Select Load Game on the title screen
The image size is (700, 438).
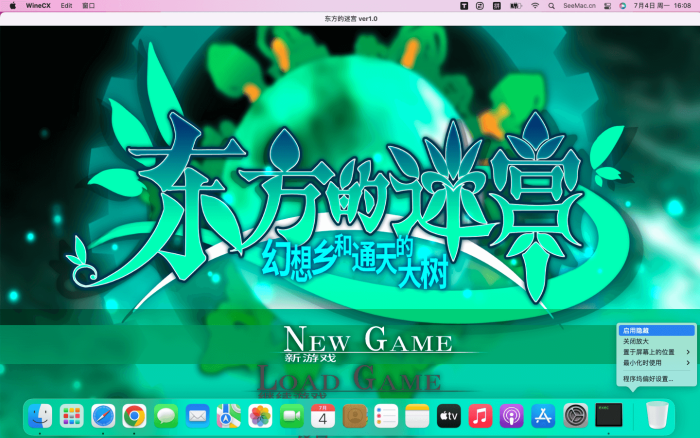pyautogui.click(x=350, y=381)
